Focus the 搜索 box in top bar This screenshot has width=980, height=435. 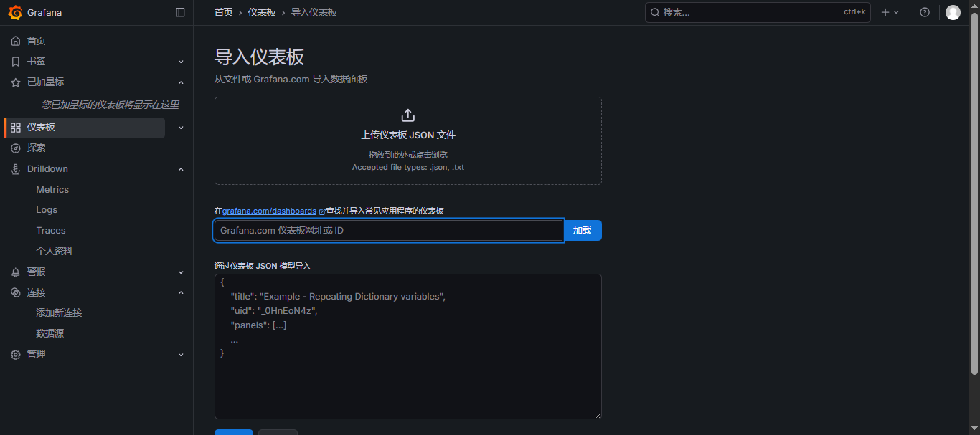(x=758, y=12)
